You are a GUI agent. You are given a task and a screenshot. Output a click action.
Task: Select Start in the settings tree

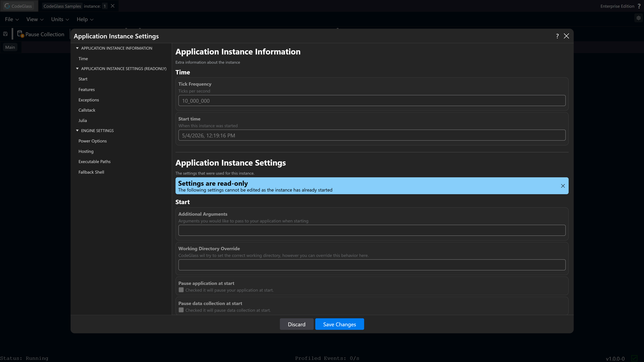point(83,79)
